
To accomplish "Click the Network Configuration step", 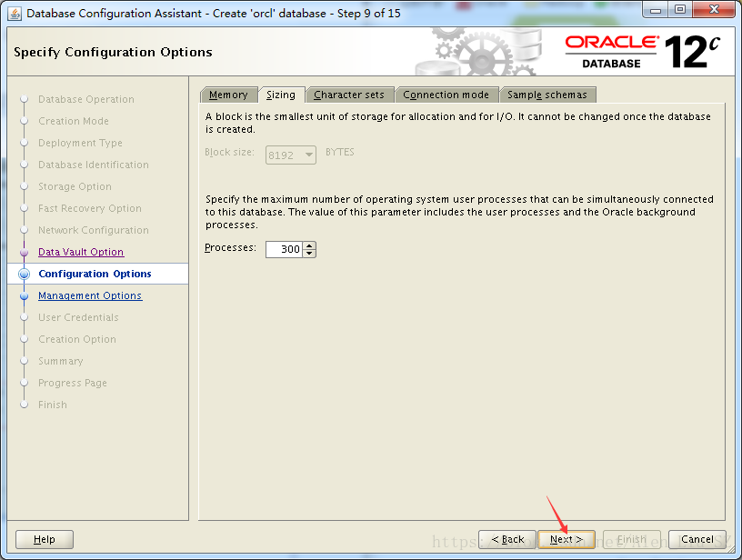I will click(94, 230).
